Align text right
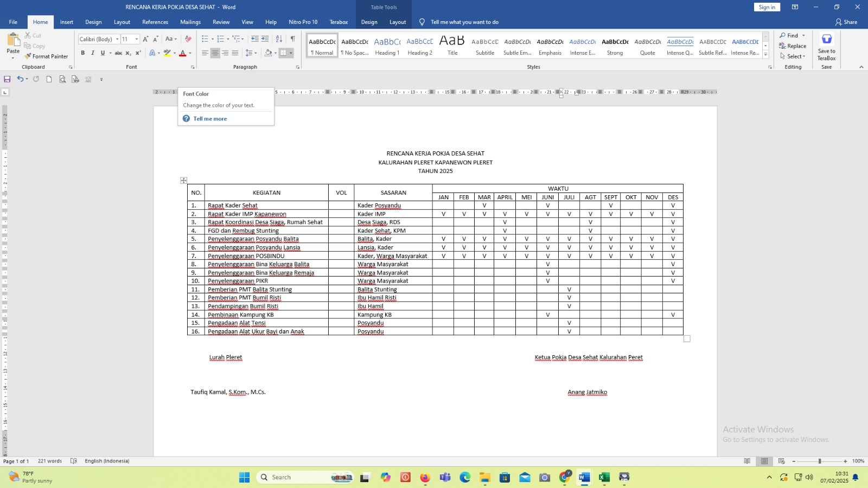868x488 pixels. [x=225, y=53]
